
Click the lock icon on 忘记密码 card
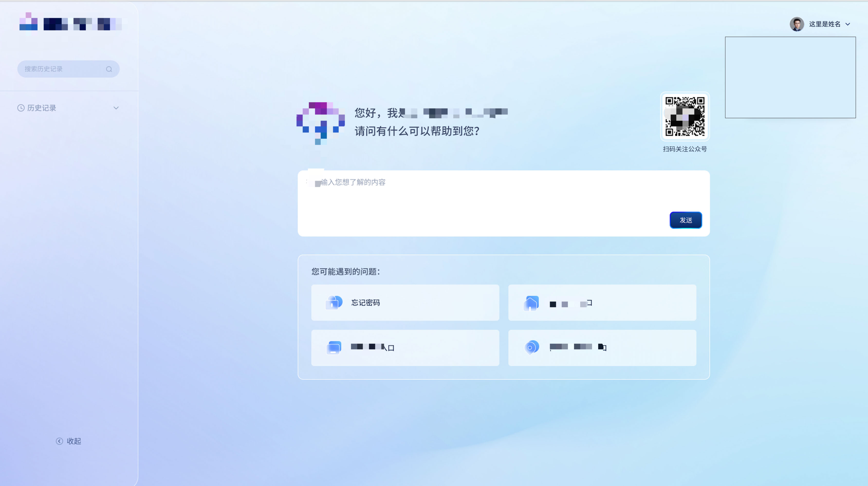334,302
